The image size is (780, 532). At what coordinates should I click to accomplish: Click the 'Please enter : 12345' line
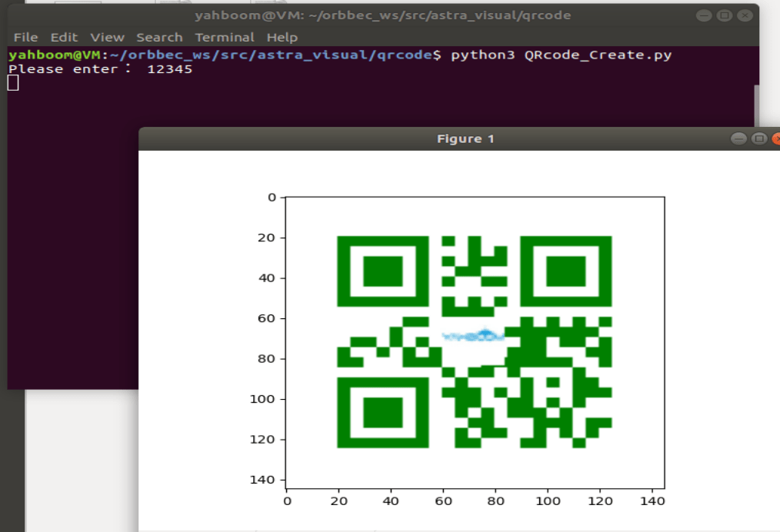pos(100,69)
